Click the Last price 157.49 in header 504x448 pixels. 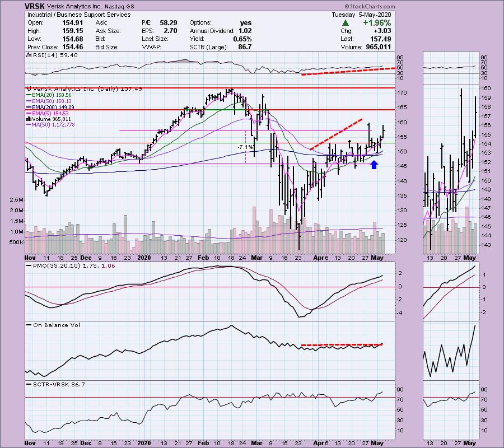coord(380,39)
